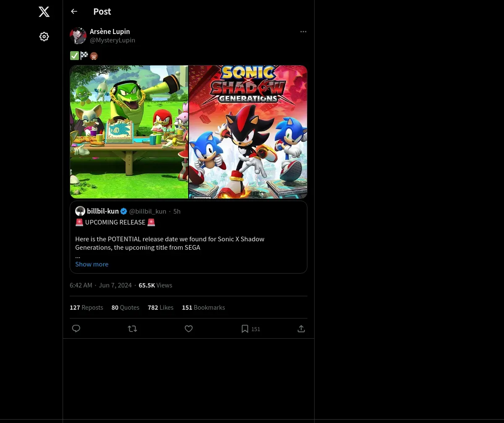View the 782 Likes list
Image resolution: width=504 pixels, height=423 pixels.
pos(160,307)
